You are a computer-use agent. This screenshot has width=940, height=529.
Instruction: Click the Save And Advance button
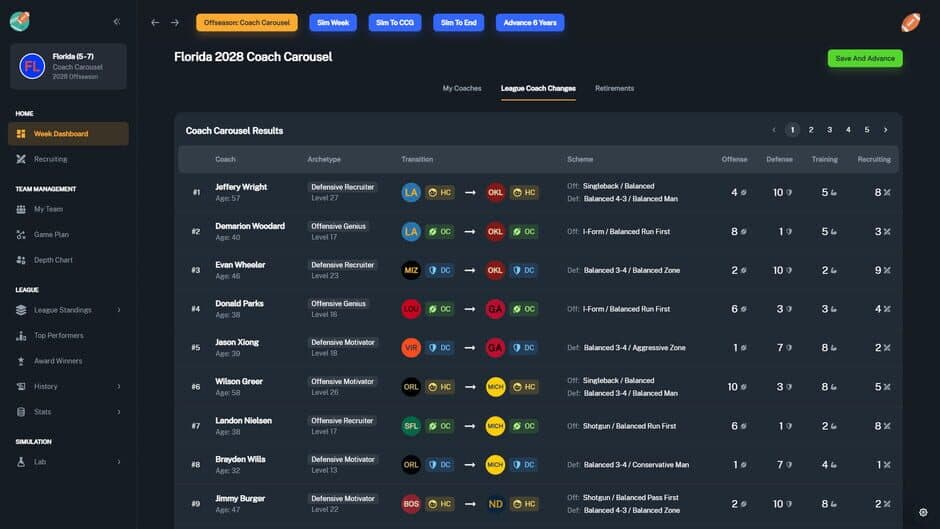[864, 58]
